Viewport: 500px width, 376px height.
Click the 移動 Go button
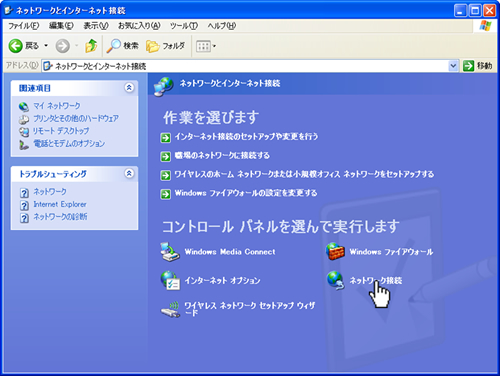pos(478,66)
